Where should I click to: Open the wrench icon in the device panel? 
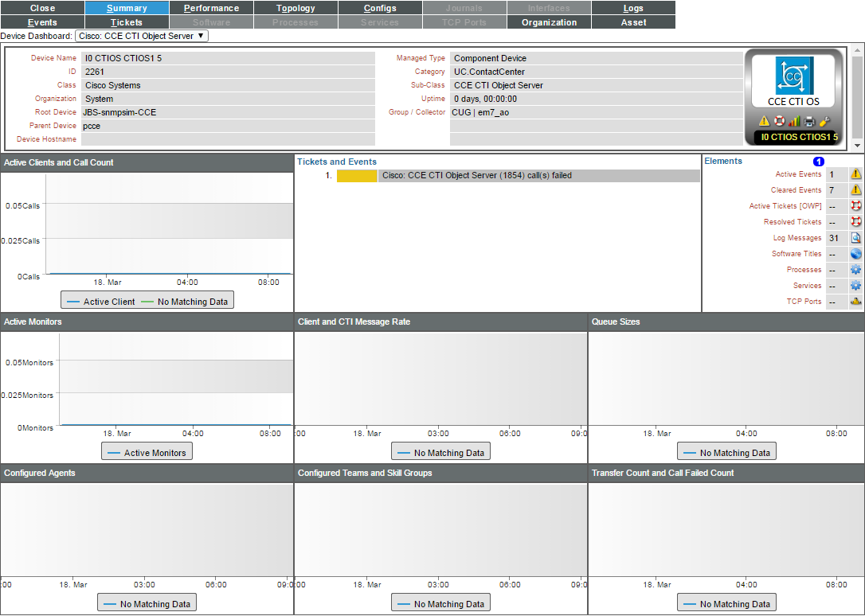coord(824,121)
